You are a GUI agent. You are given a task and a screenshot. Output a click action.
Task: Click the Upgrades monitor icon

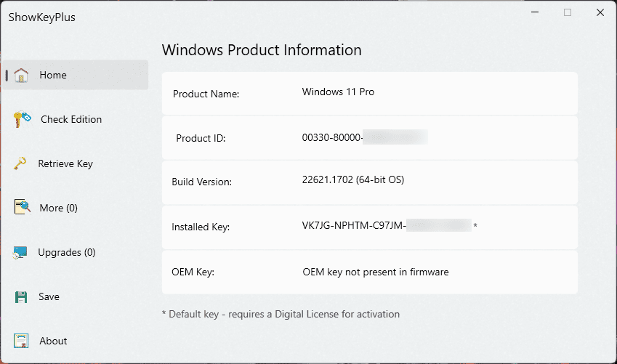click(x=21, y=253)
